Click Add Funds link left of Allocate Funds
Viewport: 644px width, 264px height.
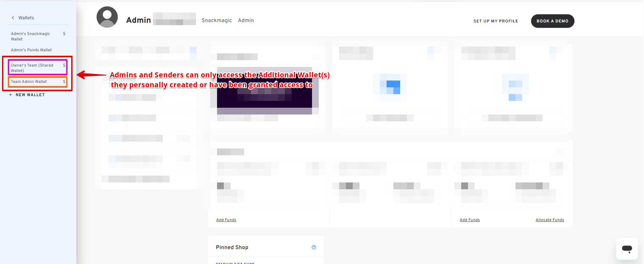470,220
